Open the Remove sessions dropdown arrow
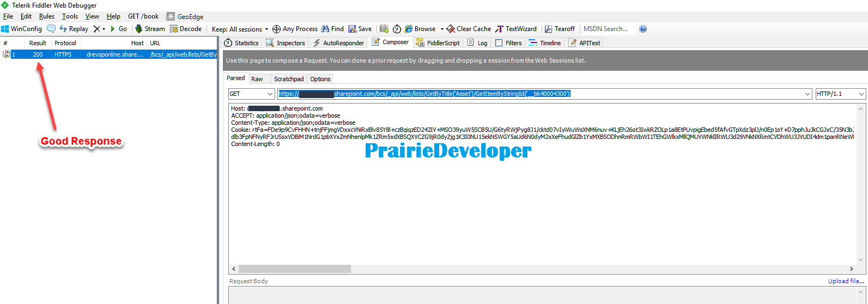The width and height of the screenshot is (868, 304). (x=104, y=29)
